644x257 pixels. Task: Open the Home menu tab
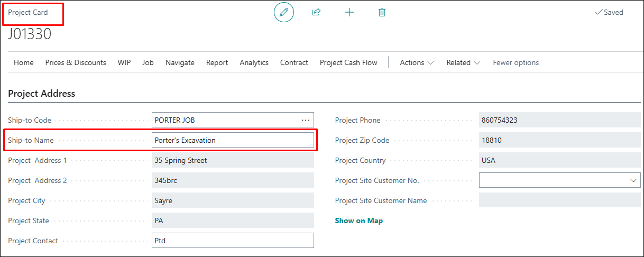(x=24, y=62)
